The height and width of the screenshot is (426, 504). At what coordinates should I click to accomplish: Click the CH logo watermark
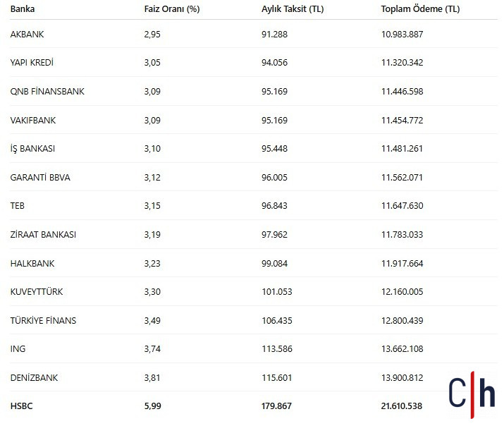pos(472,395)
